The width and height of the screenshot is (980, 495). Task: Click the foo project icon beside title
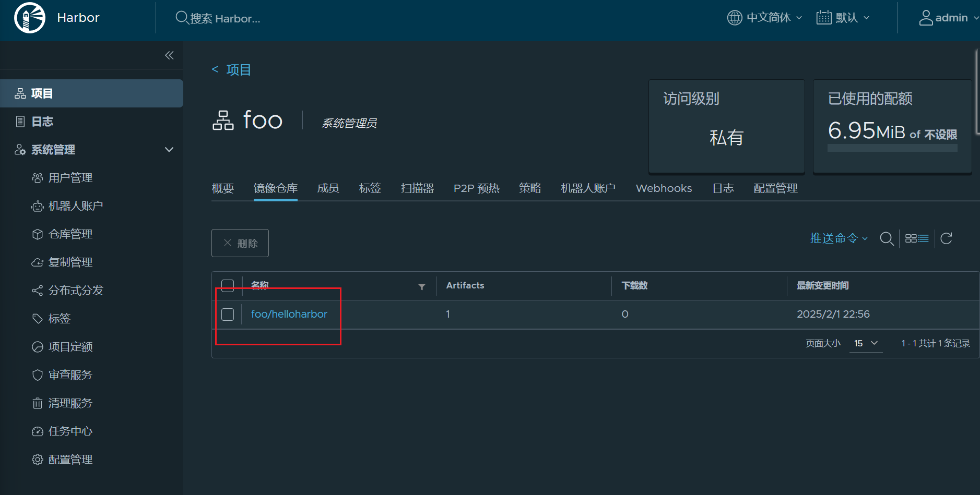(223, 120)
